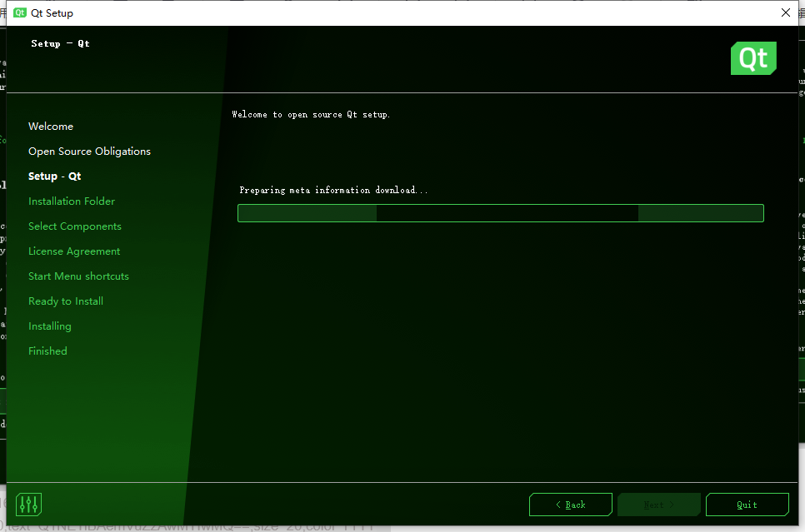Click Installation Folder in the sidebar
This screenshot has width=805, height=532.
[71, 201]
